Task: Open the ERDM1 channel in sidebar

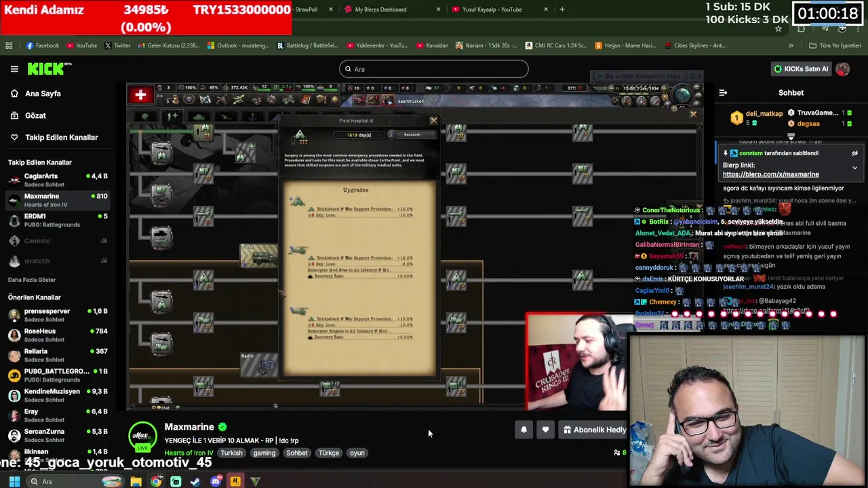Action: (x=58, y=220)
